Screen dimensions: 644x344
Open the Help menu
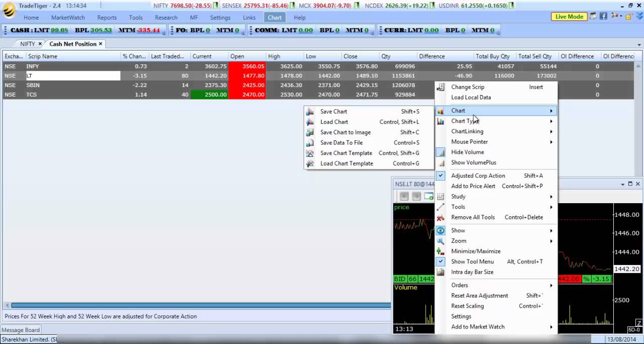click(x=299, y=18)
